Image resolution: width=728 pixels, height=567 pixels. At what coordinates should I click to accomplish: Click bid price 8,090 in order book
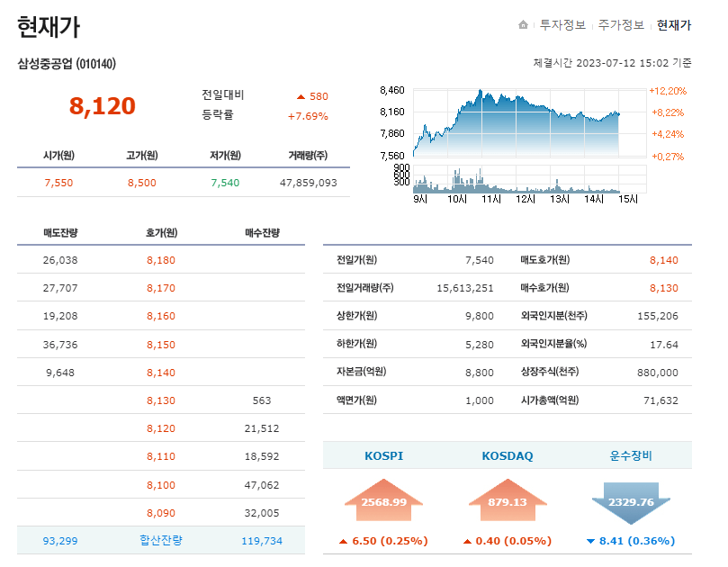pyautogui.click(x=161, y=513)
